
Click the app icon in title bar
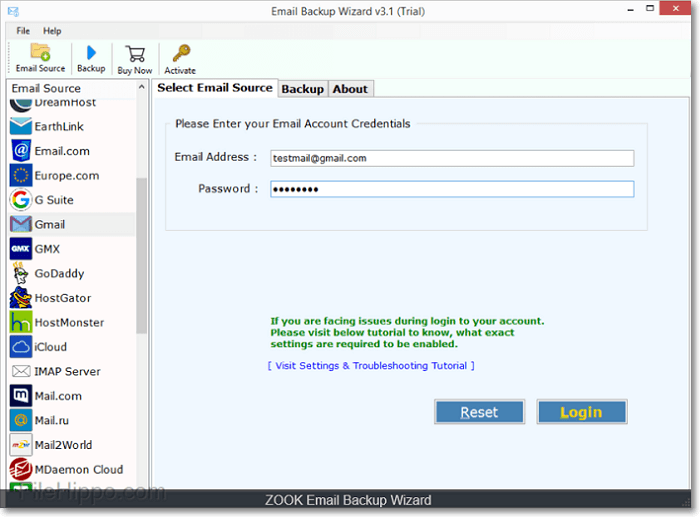[13, 11]
